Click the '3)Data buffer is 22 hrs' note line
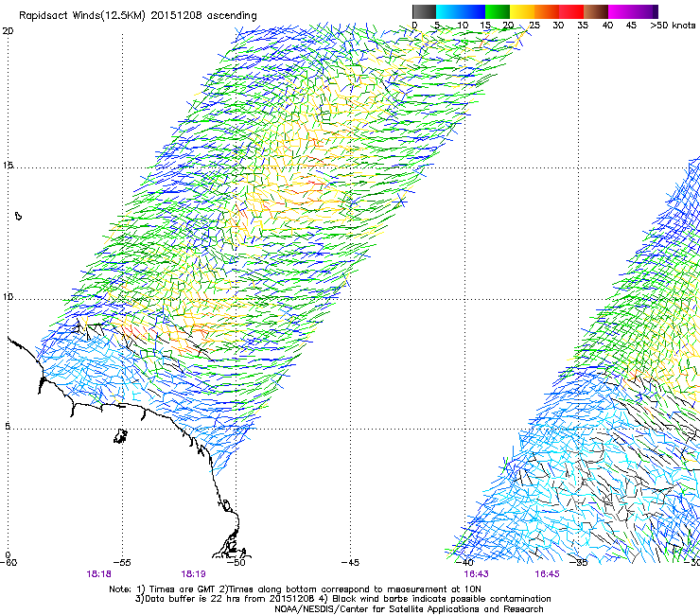700x615 pixels. (342, 599)
